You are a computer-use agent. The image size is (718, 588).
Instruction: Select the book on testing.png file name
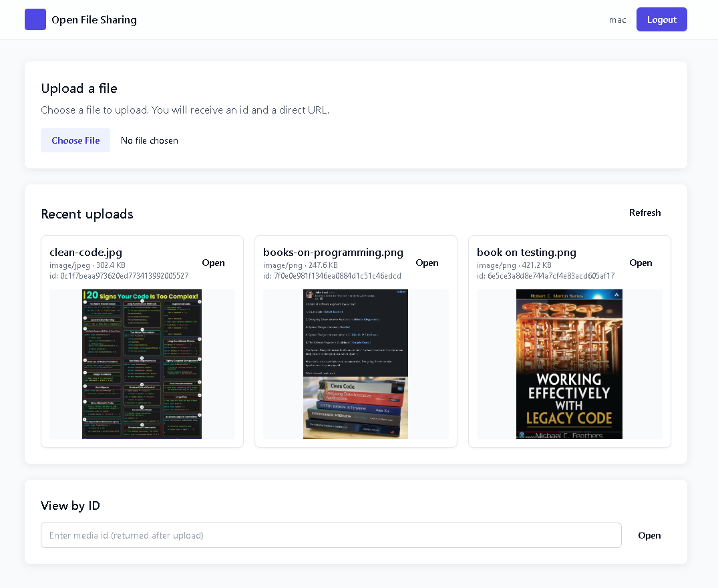(526, 253)
